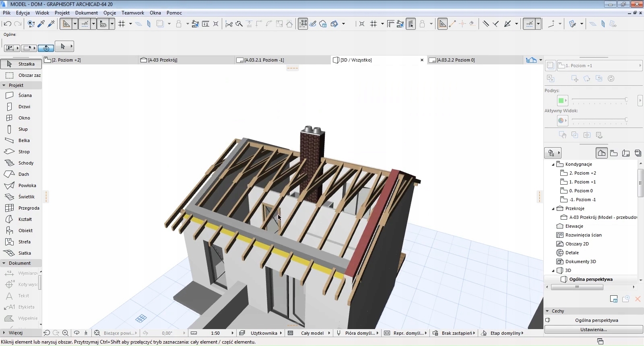This screenshot has width=644, height=346.
Task: Close the 3D / Wszystko tab
Action: tap(422, 60)
